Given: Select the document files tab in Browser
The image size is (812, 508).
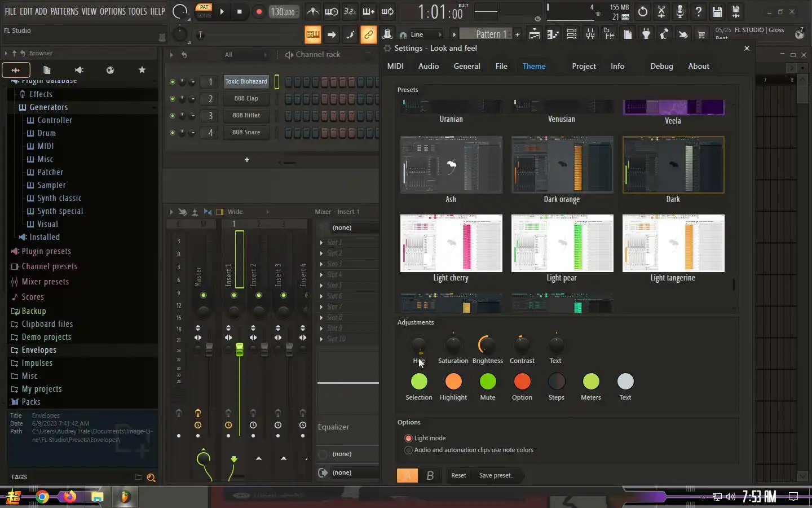Looking at the screenshot, I should point(47,70).
